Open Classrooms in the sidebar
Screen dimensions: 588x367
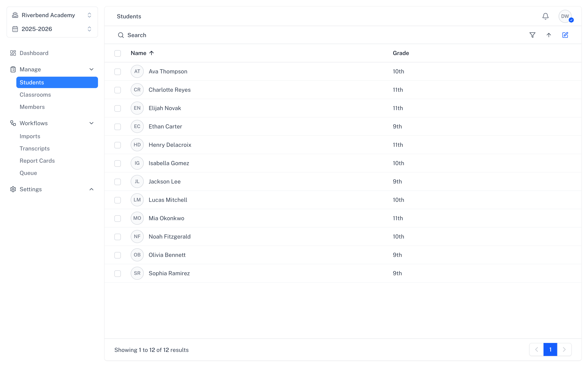click(35, 95)
